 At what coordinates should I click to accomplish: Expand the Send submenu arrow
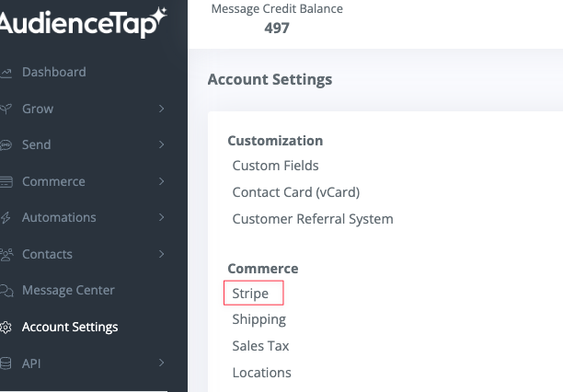click(161, 144)
